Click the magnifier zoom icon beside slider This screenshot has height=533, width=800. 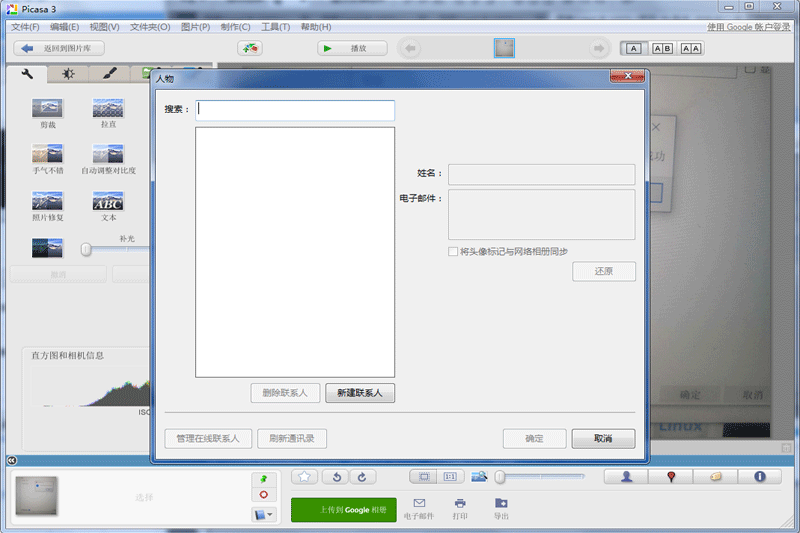coord(479,477)
